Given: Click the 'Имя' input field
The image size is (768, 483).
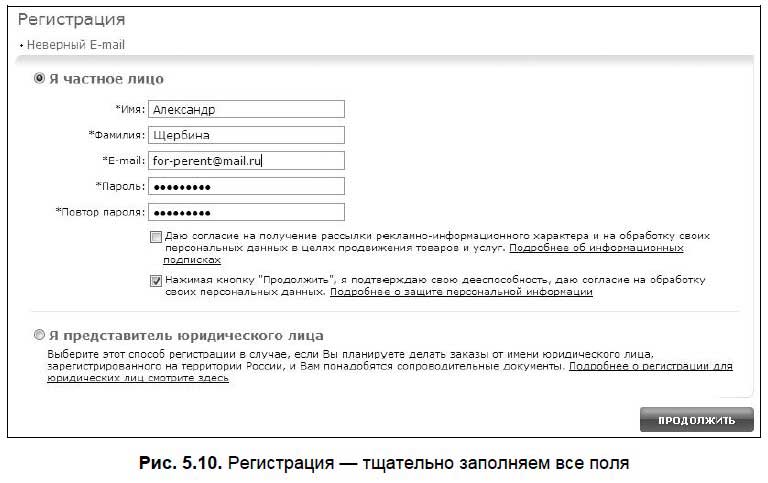Looking at the screenshot, I should coord(246,109).
